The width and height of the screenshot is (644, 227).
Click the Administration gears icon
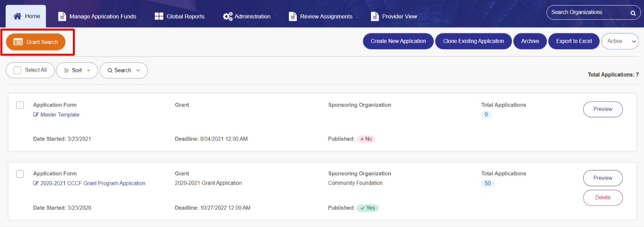[228, 16]
